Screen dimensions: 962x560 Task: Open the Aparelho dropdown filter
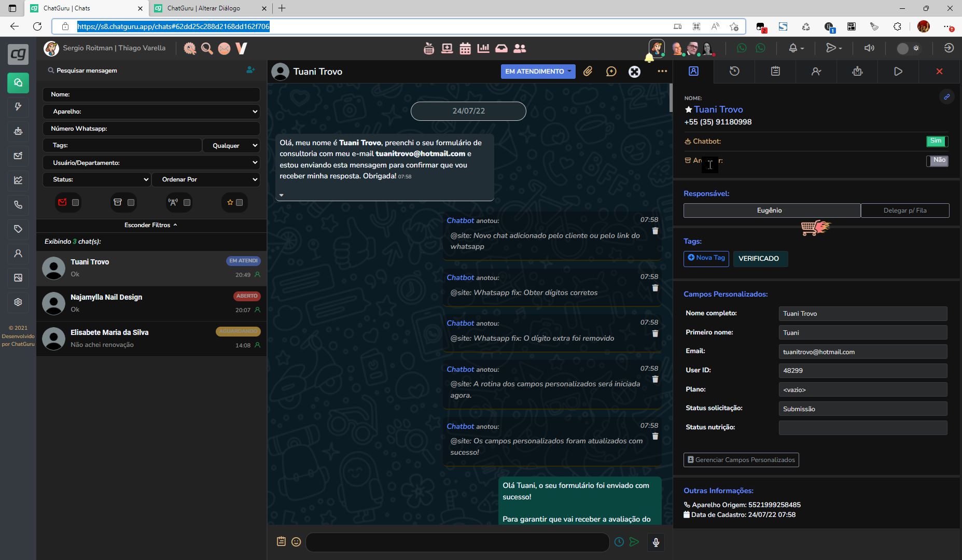[151, 111]
